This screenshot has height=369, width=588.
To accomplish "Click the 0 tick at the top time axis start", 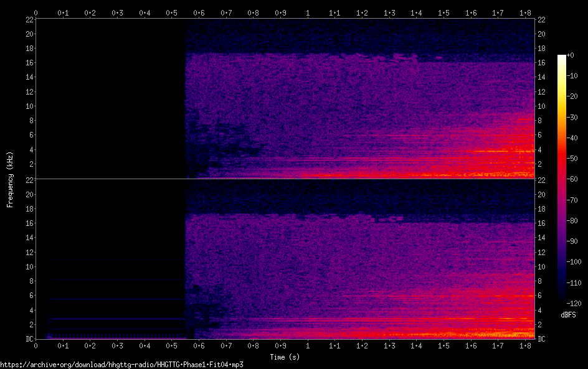I will pos(36,12).
